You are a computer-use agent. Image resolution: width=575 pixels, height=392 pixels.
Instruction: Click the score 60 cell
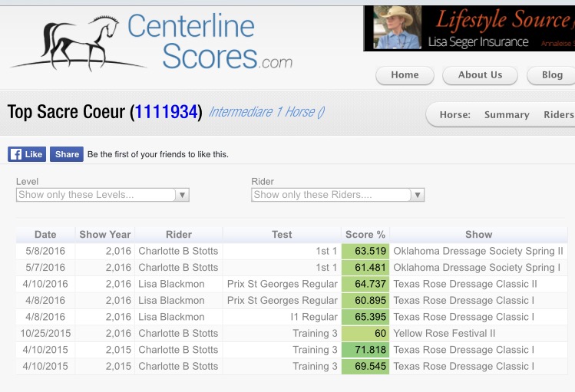[x=365, y=334]
